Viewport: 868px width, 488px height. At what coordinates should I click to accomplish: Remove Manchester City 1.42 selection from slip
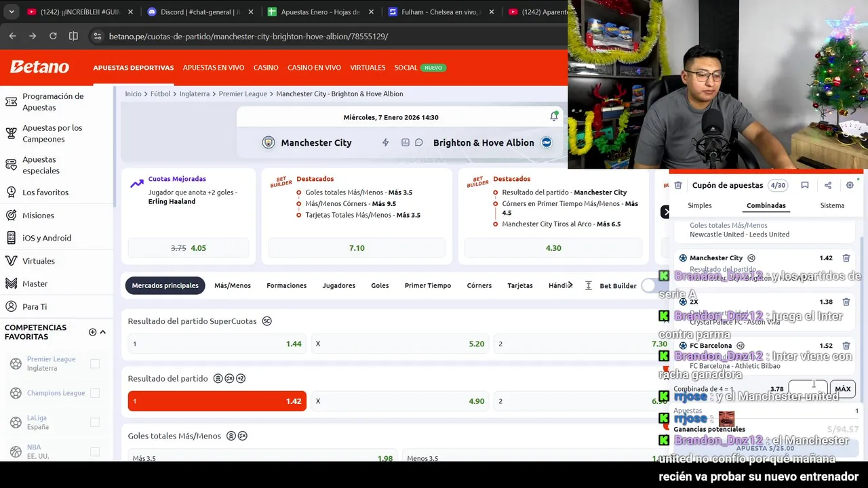(x=846, y=258)
